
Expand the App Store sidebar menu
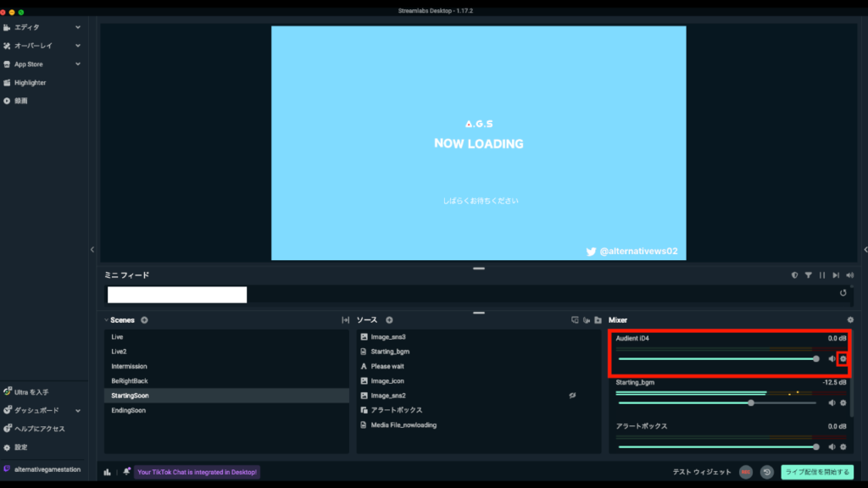point(78,64)
